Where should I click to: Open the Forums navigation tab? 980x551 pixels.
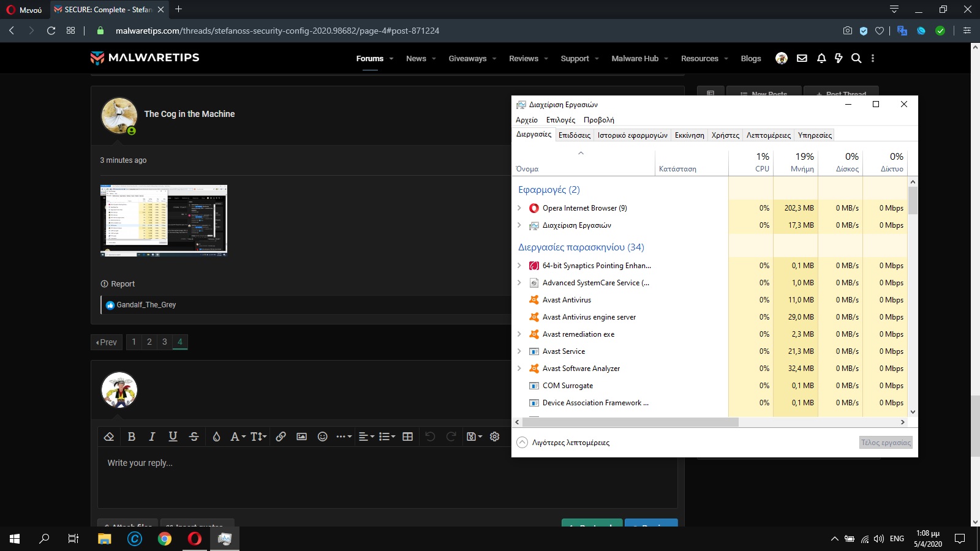[x=370, y=59]
